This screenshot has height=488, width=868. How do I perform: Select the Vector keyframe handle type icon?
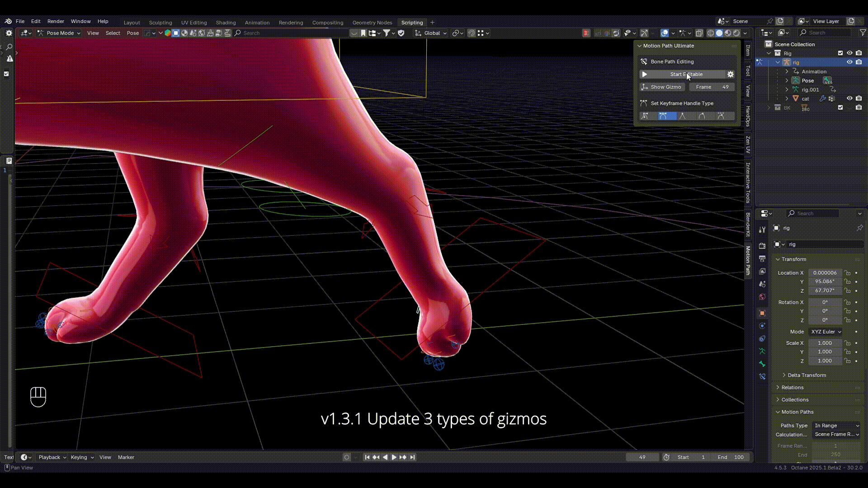[682, 116]
